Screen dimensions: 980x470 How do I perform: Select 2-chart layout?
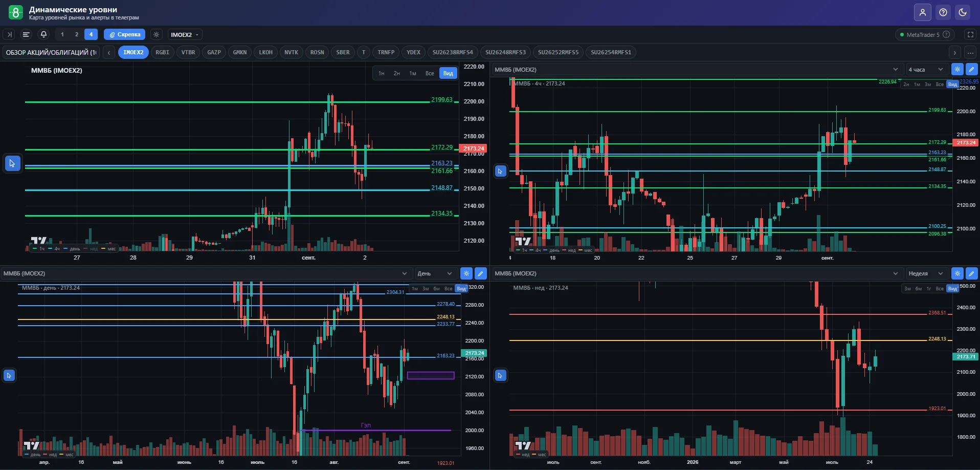pos(77,35)
